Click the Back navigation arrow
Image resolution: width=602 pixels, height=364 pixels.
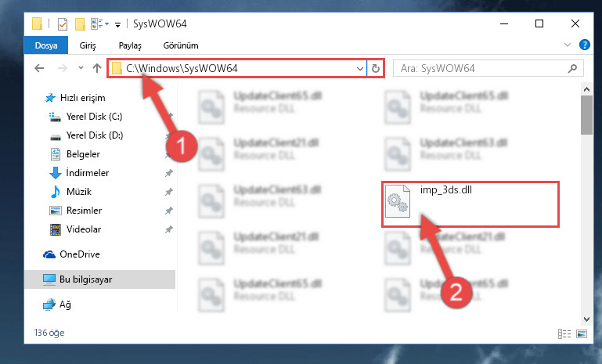point(39,68)
